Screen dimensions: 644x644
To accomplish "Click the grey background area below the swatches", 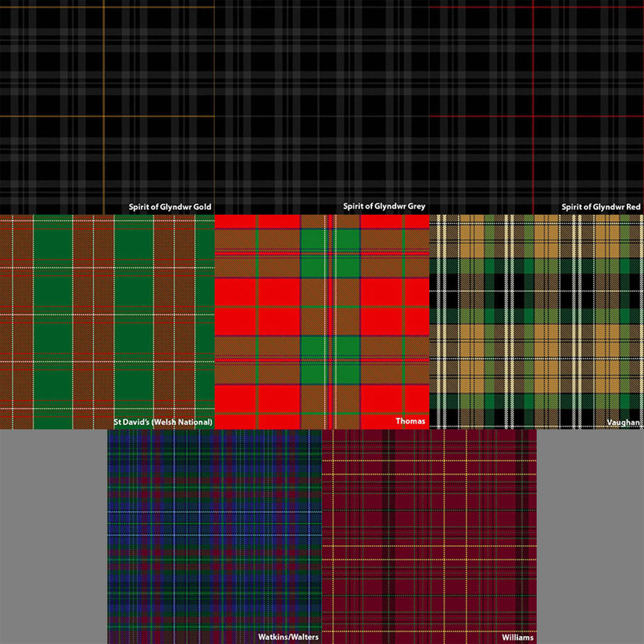I will (54, 537).
